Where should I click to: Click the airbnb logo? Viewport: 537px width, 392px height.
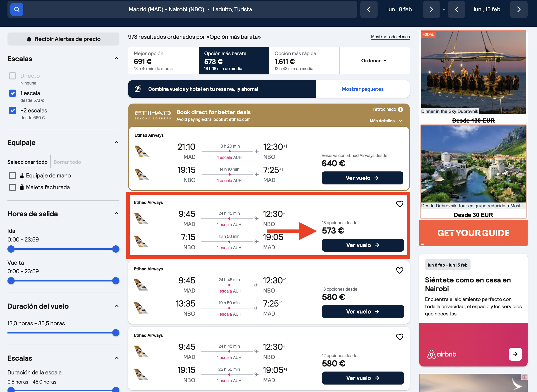coord(442,354)
